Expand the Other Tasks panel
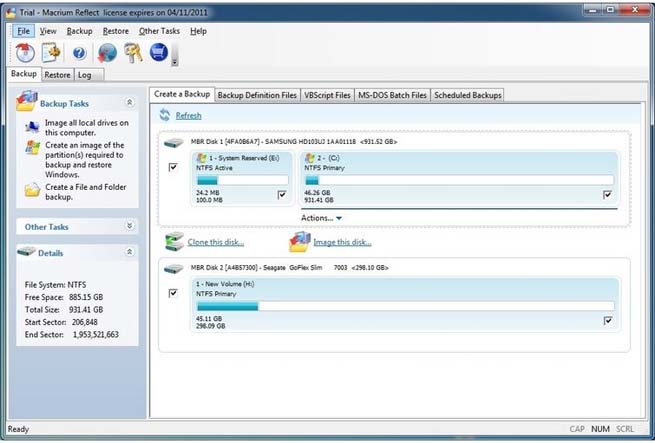 129,226
